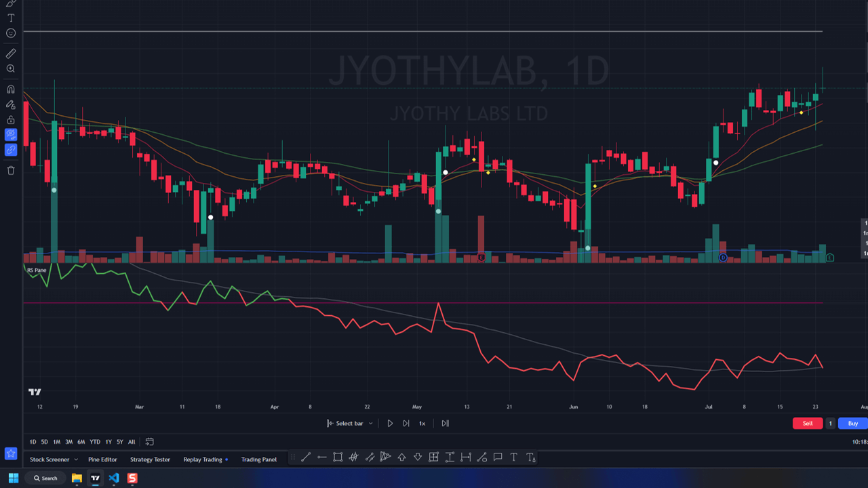Image resolution: width=868 pixels, height=488 pixels.
Task: Toggle lock all drawings
Action: point(10,120)
